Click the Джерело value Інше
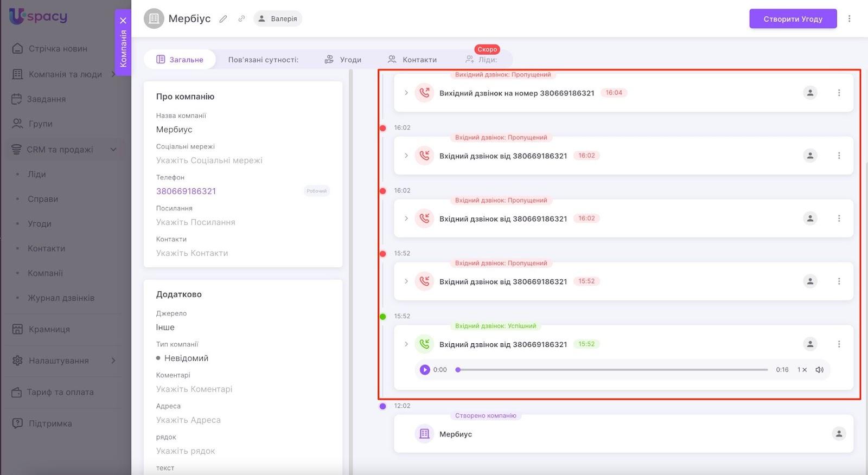868x475 pixels. [x=165, y=328]
